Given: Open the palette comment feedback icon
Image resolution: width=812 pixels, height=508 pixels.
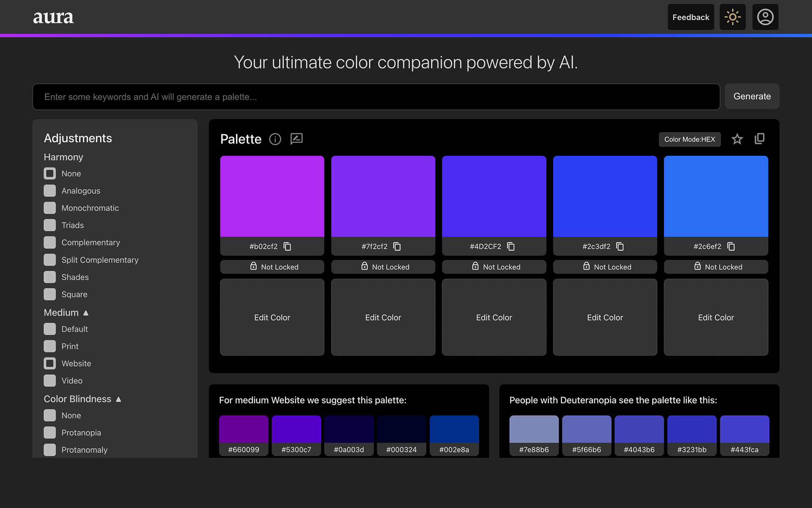Looking at the screenshot, I should click(296, 139).
